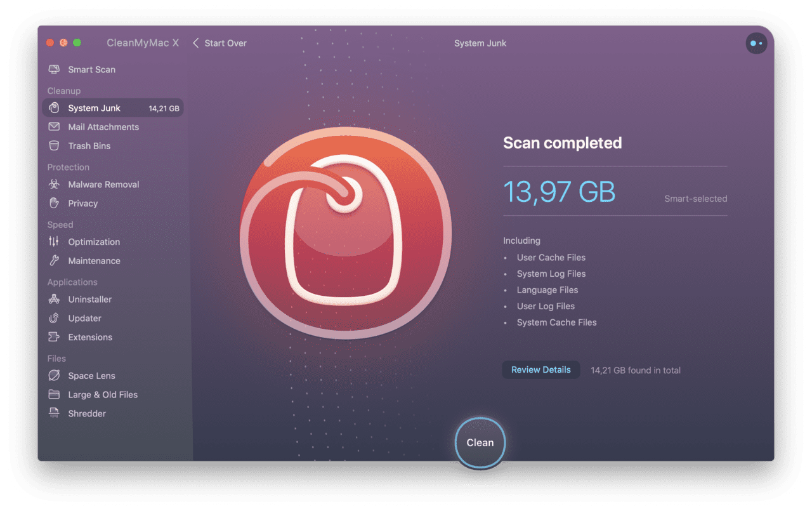Select System Junk in the Cleanup section

tap(93, 107)
